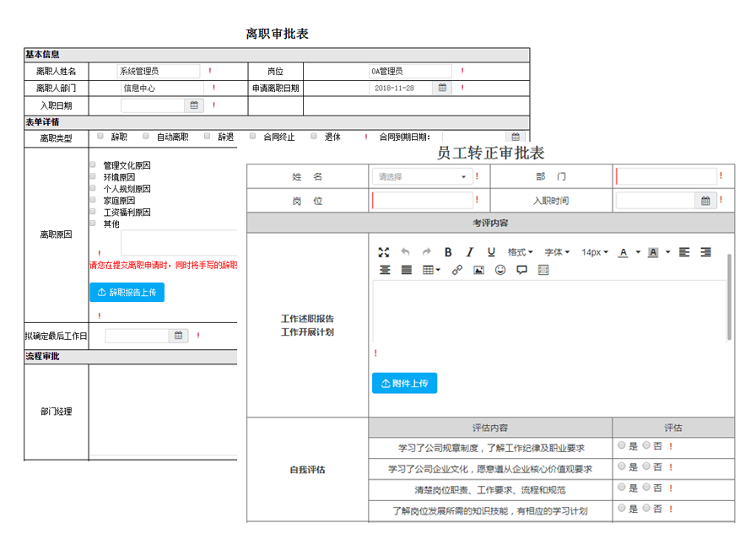Click the 离职人姓名 input field
Viewport: 756px width, 555px height.
click(x=158, y=72)
